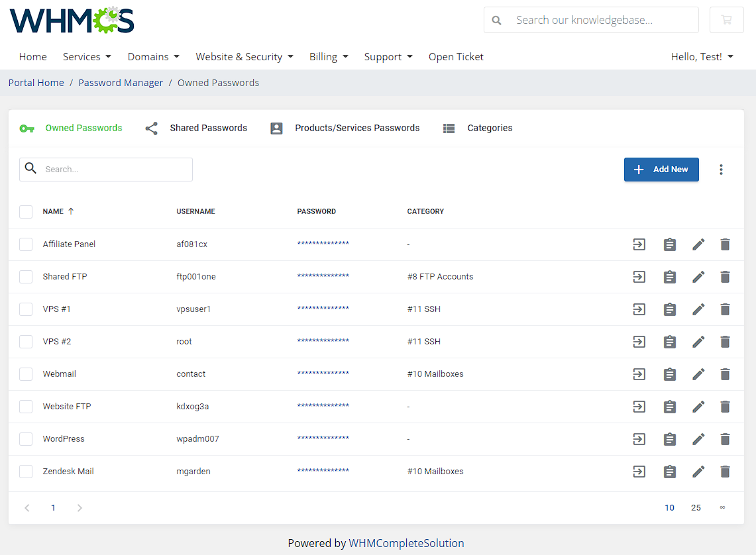The height and width of the screenshot is (555, 756).
Task: Edit the Website FTP entry
Action: 698,407
